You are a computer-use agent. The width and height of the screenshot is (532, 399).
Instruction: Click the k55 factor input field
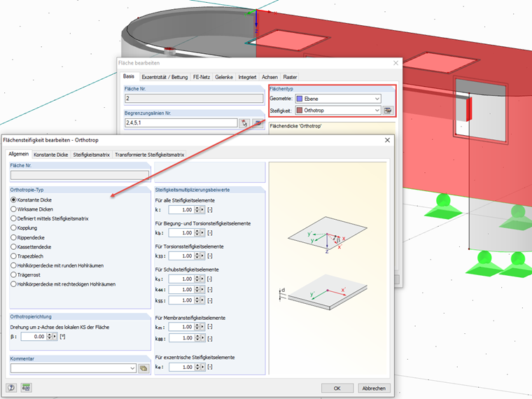181,300
